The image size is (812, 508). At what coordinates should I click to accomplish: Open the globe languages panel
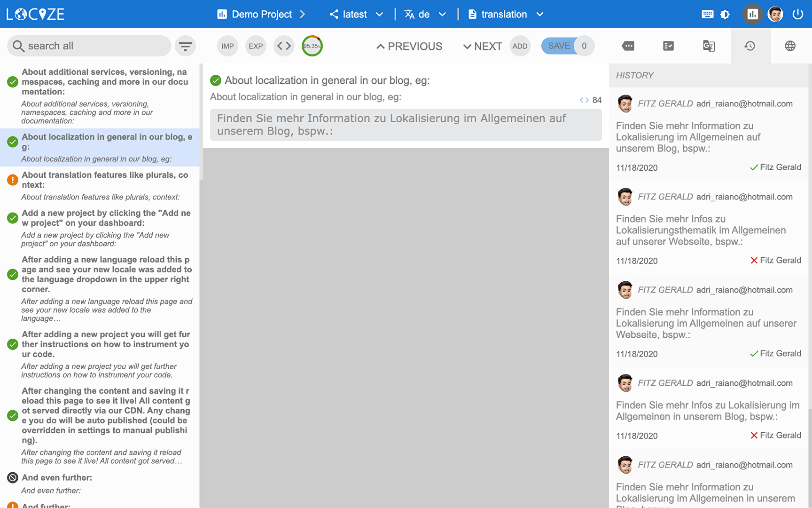(x=790, y=46)
